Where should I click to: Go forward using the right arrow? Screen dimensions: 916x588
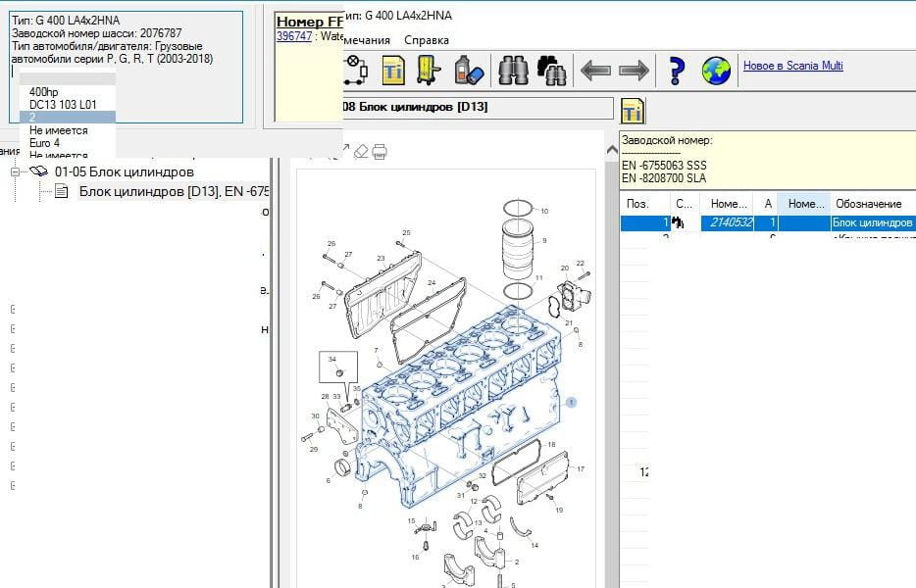point(634,70)
